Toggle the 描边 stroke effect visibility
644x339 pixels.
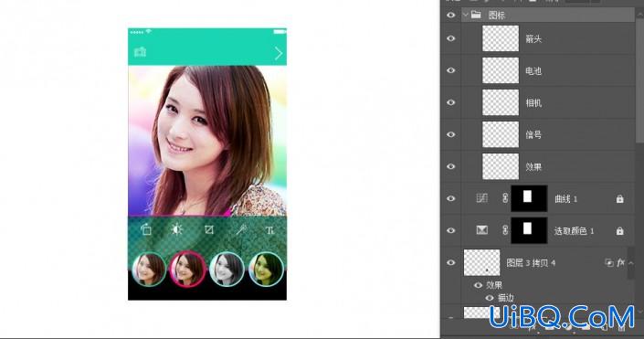point(490,298)
